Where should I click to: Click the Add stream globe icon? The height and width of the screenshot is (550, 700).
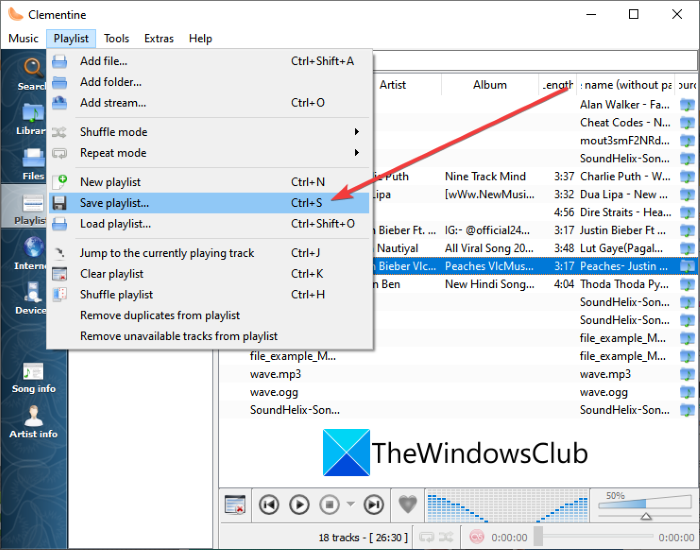click(59, 103)
